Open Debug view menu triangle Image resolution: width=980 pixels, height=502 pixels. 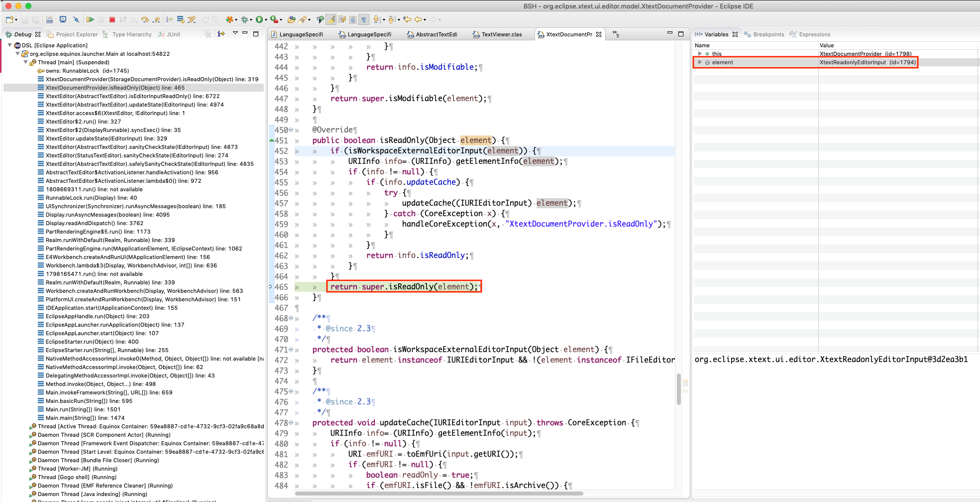click(x=235, y=33)
